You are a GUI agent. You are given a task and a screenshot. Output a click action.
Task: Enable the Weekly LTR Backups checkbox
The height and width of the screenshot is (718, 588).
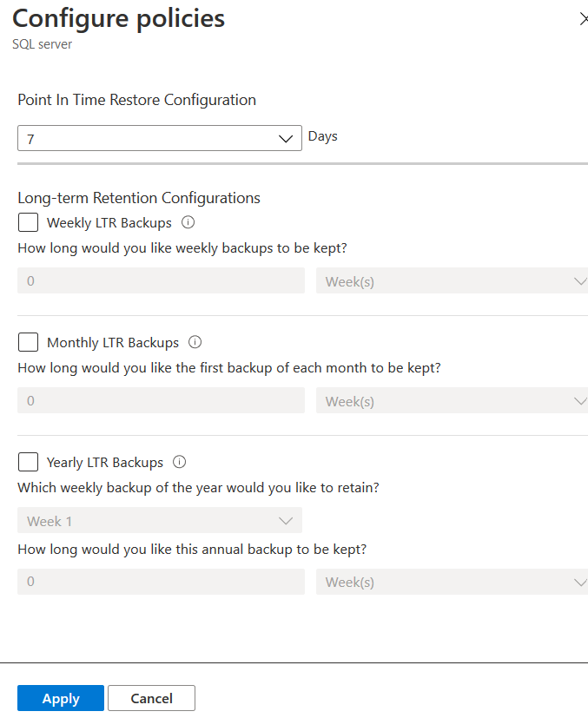tap(28, 222)
